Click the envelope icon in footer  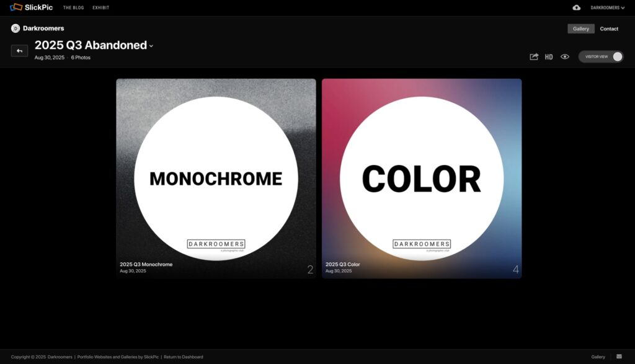coord(618,357)
